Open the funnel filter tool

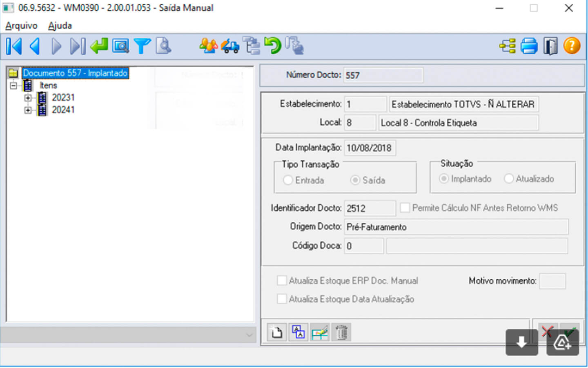[142, 46]
